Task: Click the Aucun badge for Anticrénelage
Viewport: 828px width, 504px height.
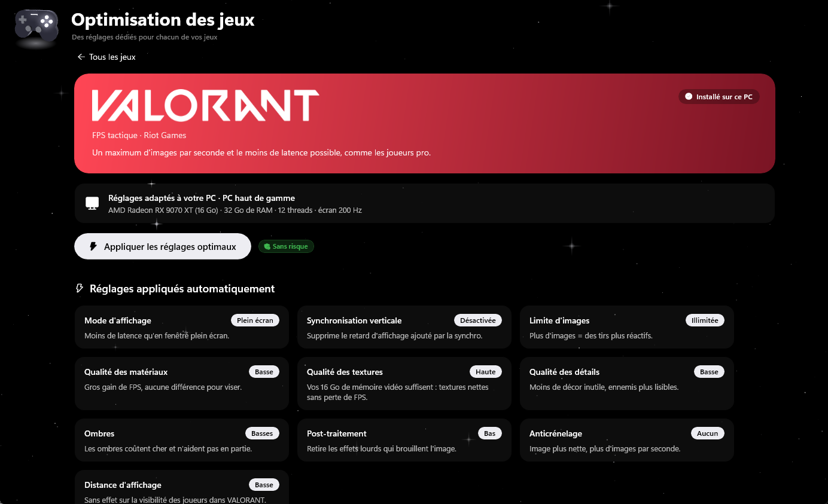Action: pos(708,433)
